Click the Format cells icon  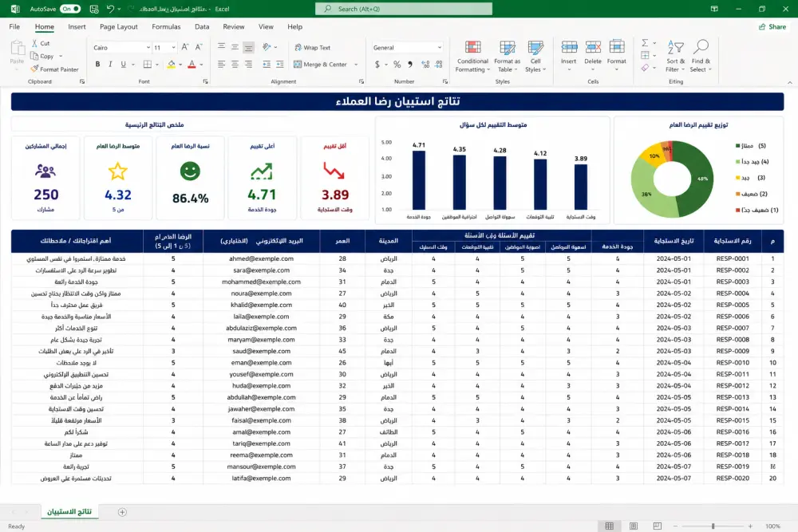617,47
